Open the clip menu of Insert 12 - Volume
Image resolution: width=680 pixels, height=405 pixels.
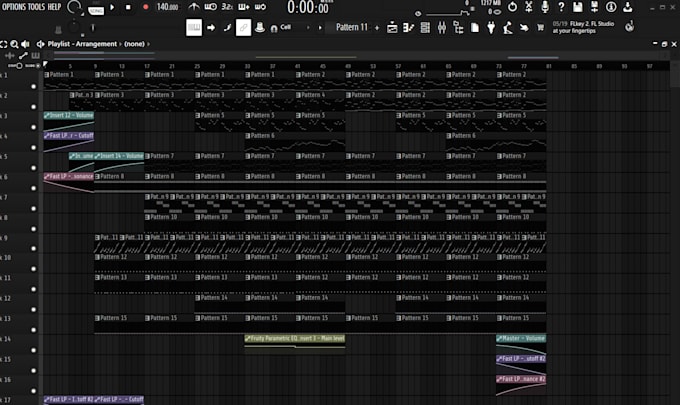click(47, 115)
